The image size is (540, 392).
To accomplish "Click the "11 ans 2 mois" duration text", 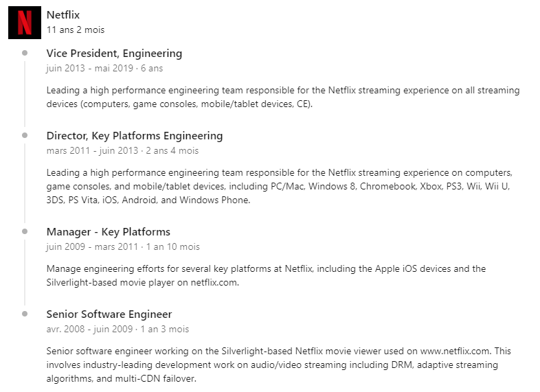I will (x=76, y=30).
